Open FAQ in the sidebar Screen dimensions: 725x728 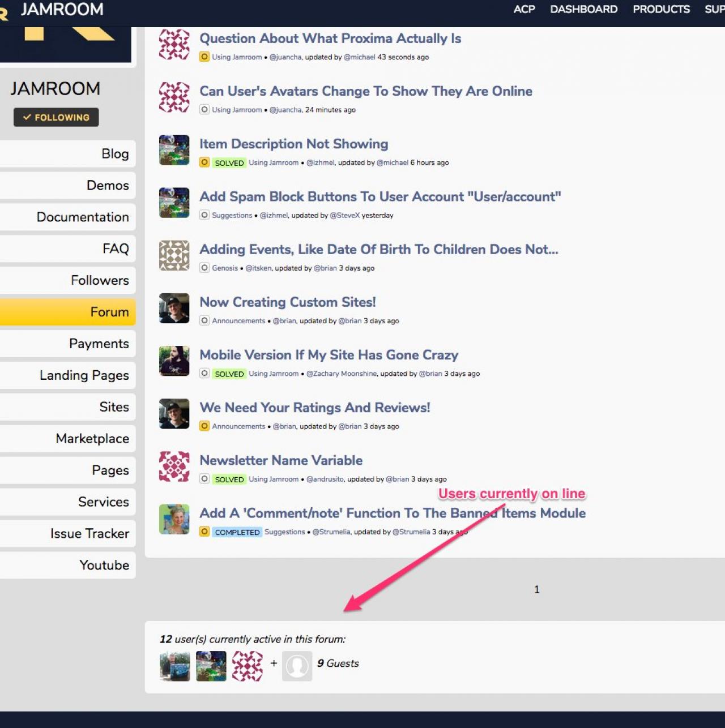tap(67, 249)
